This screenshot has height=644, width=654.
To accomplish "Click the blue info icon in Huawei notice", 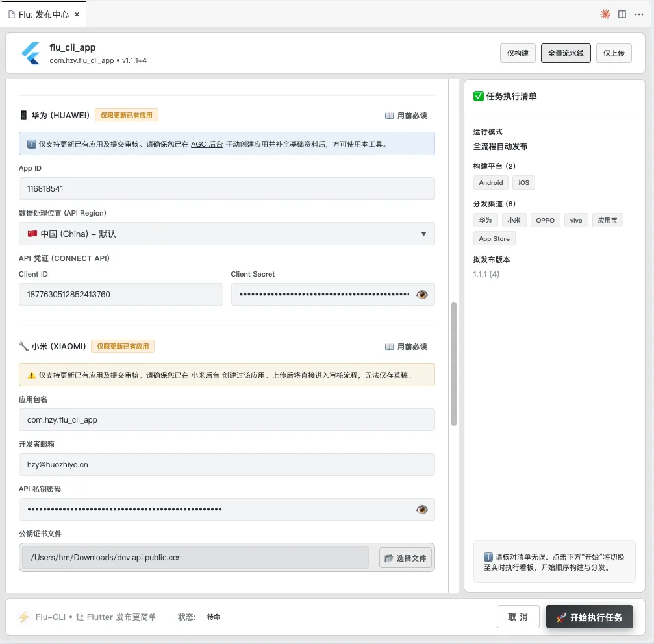I will tap(31, 144).
